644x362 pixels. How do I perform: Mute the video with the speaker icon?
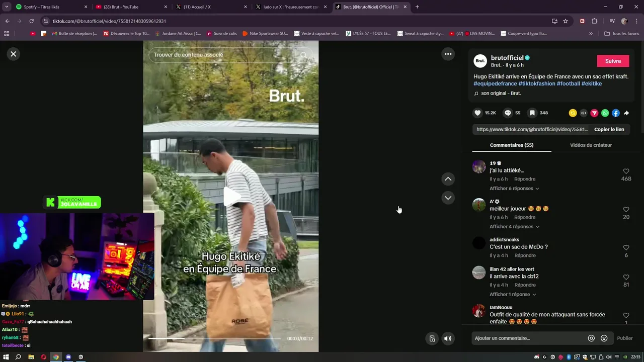point(447,338)
